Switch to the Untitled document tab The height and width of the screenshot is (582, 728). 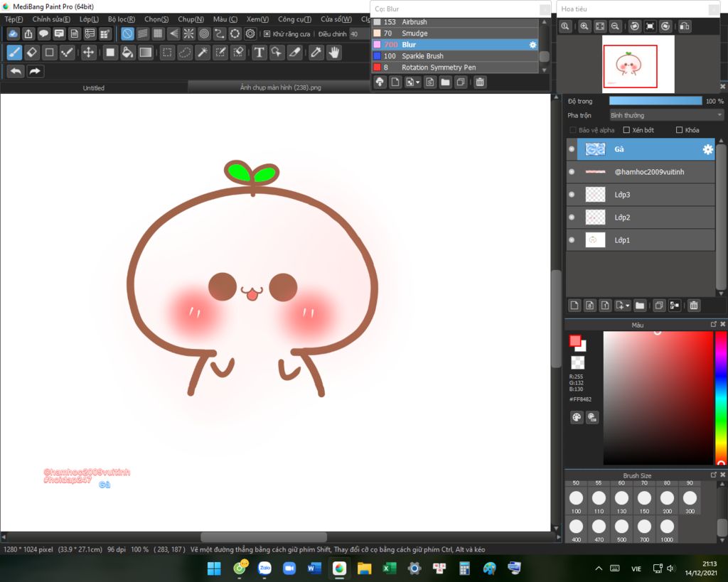tap(94, 87)
